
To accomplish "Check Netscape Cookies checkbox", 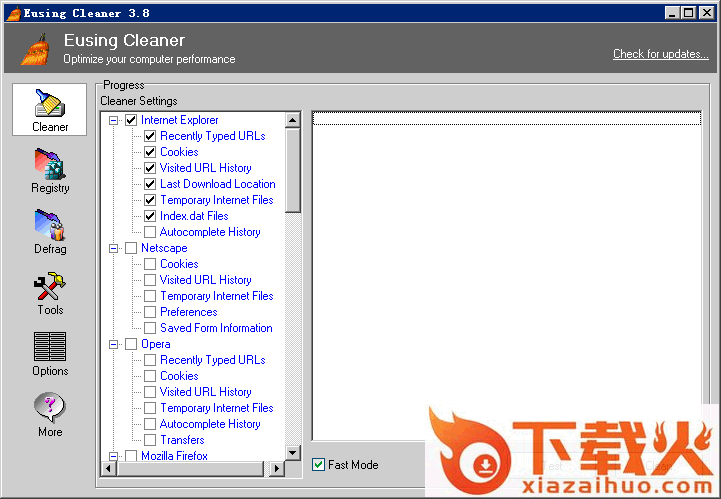I will tap(150, 264).
